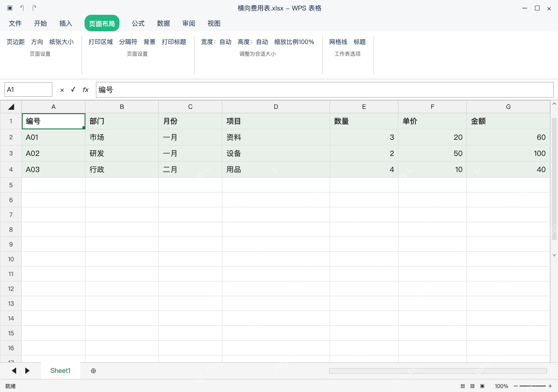Switch to page break preview in status bar

pyautogui.click(x=482, y=386)
